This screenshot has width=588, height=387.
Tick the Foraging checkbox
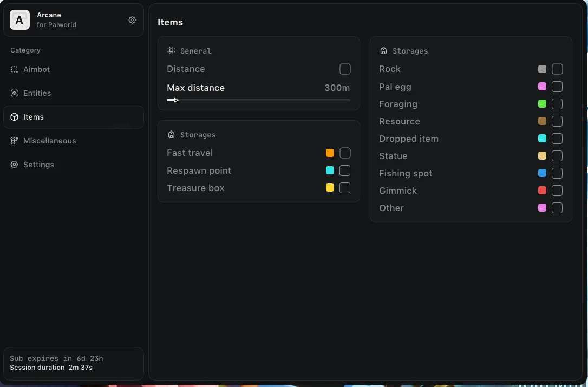[557, 104]
